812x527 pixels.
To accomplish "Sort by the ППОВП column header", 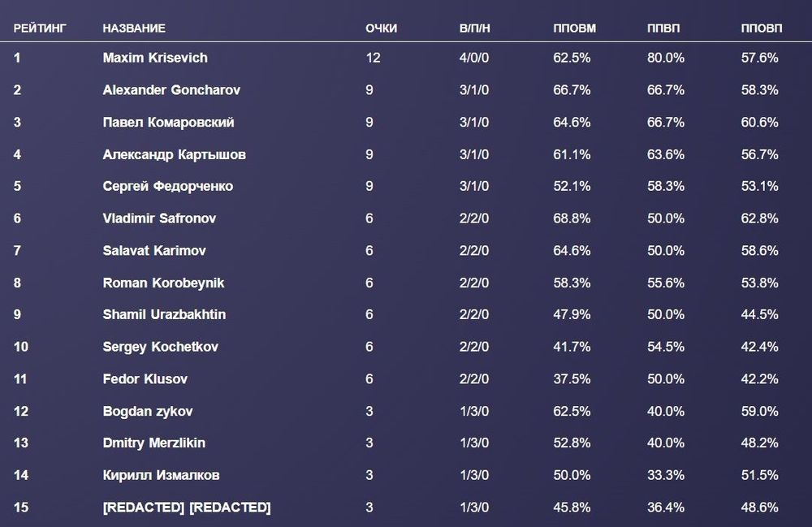I will [x=762, y=28].
